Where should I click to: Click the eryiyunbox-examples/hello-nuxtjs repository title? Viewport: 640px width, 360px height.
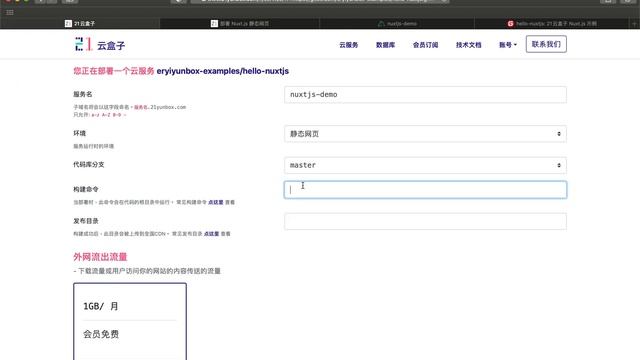click(x=222, y=71)
